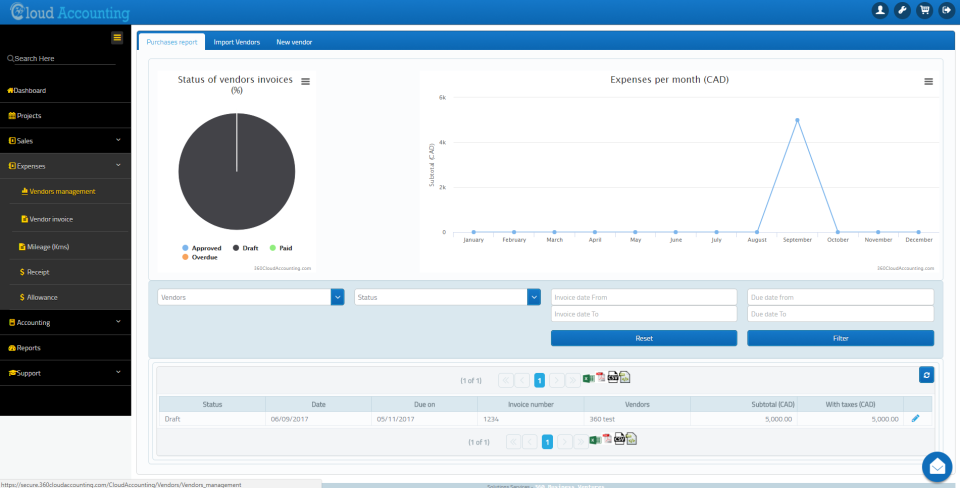Switch to the Import Vendors tab
Screen dimensions: 960x488
coord(236,42)
